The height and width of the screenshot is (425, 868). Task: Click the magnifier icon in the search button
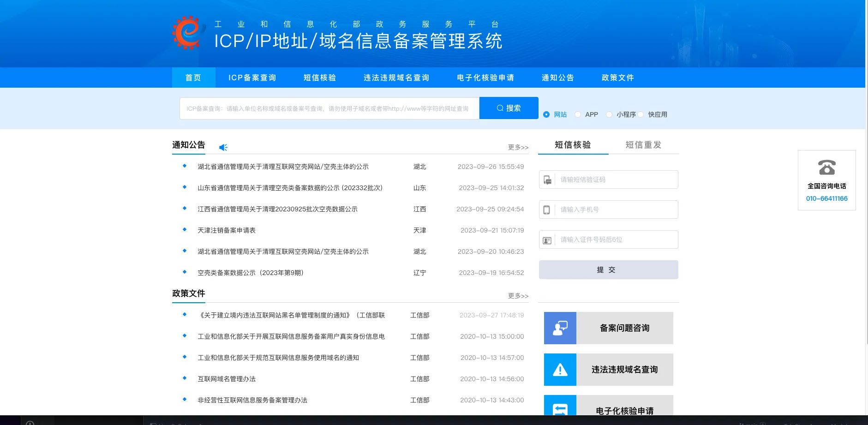500,108
